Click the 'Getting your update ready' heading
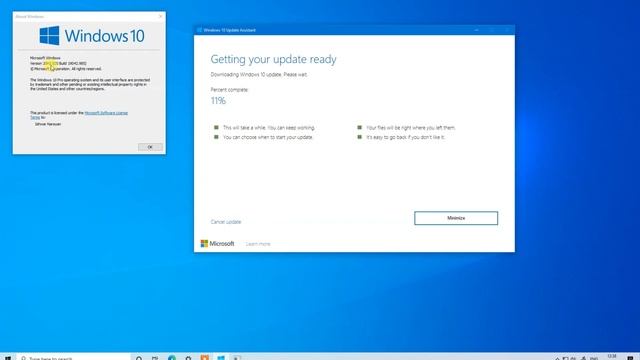The height and width of the screenshot is (360, 640). (x=273, y=59)
